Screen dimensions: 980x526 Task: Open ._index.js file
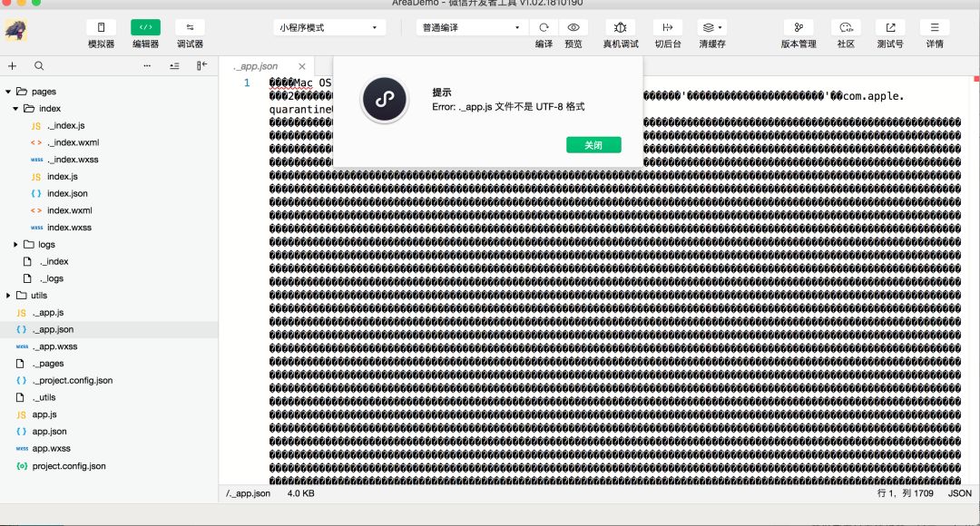point(65,125)
